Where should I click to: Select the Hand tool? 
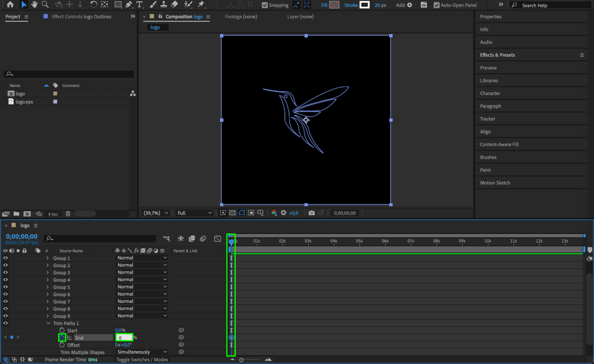pyautogui.click(x=34, y=4)
